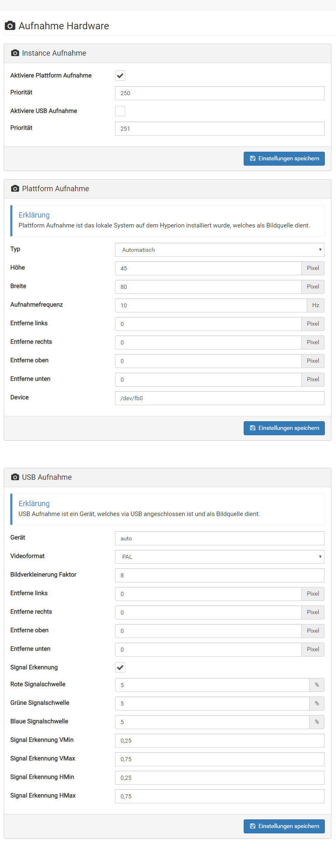
Task: Click the Bildverkleinerung Faktor input field
Action: (220, 575)
